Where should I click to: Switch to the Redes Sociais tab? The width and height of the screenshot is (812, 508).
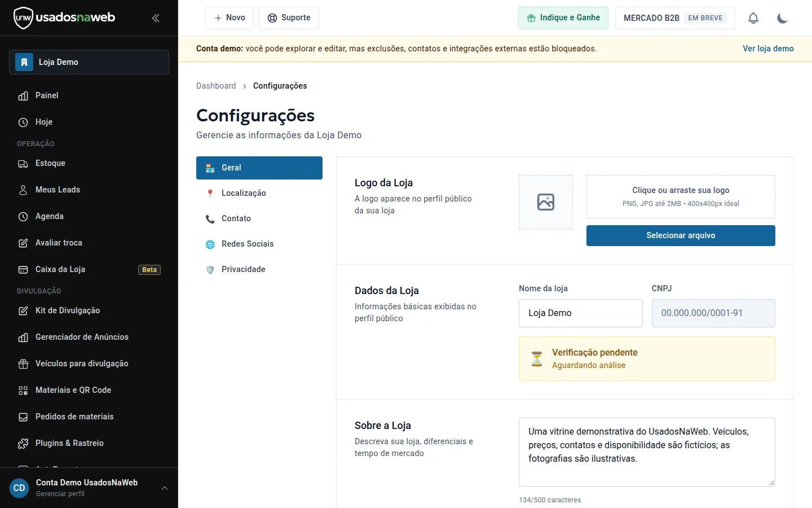(259, 244)
